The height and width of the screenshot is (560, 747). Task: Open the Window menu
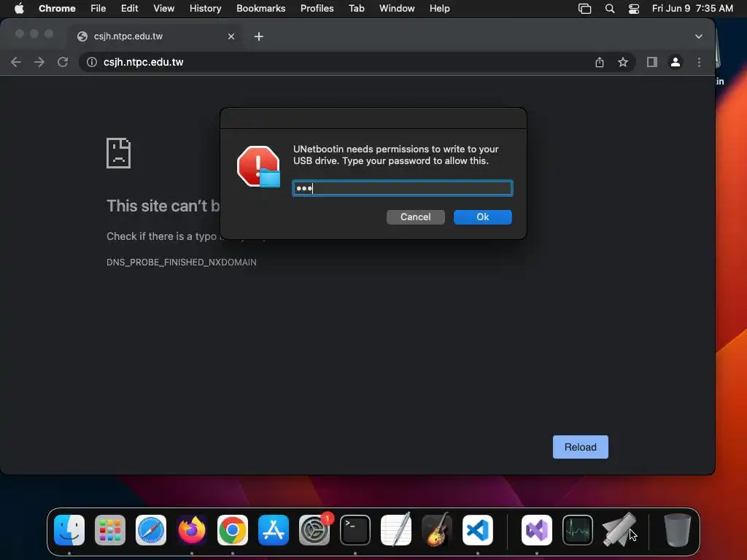[397, 8]
